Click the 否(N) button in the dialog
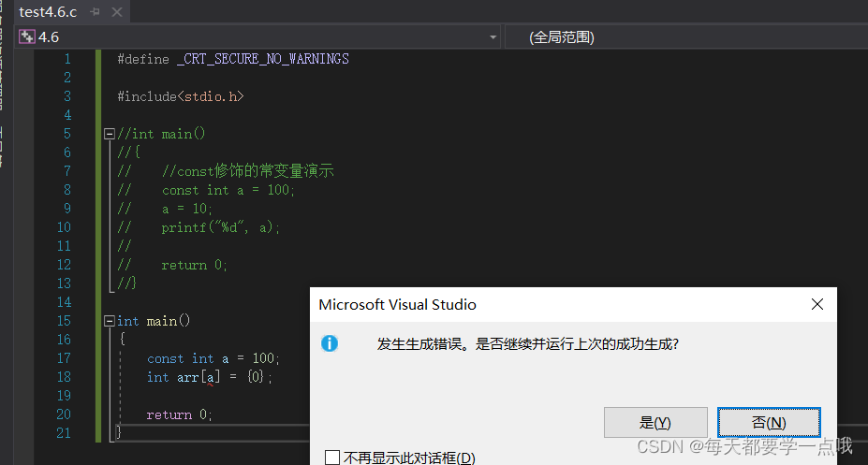Screen dimensions: 868x465 [x=769, y=422]
